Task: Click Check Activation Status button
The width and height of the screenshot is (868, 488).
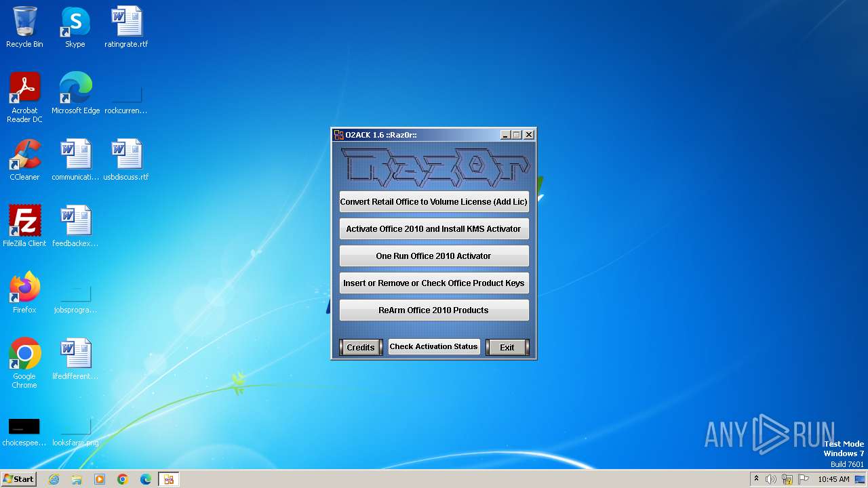Action: (x=434, y=346)
